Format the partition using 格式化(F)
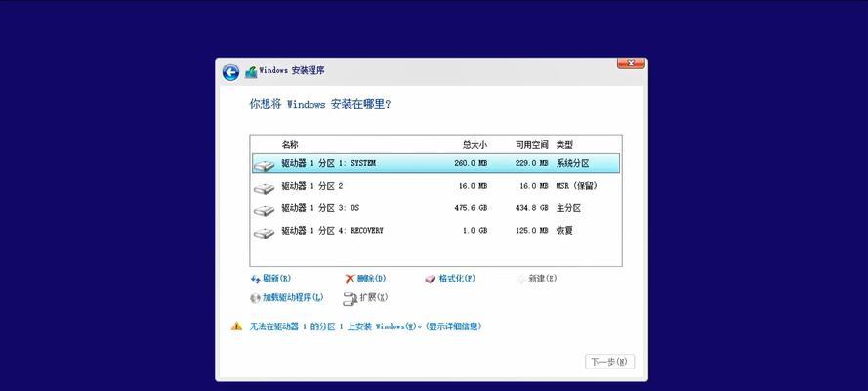Viewport: 868px width, 391px height. [457, 279]
